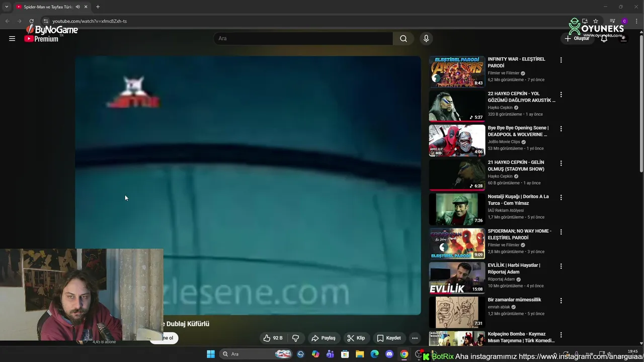This screenshot has width=644, height=362.
Task: Open options menu for Nostalji Kuşağı Doritos video
Action: [561, 198]
